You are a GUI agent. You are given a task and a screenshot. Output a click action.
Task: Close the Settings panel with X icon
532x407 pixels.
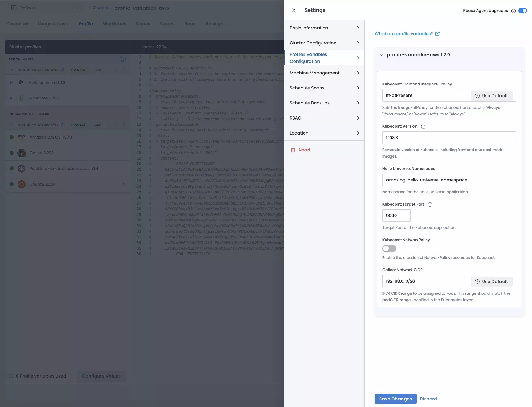pos(294,10)
